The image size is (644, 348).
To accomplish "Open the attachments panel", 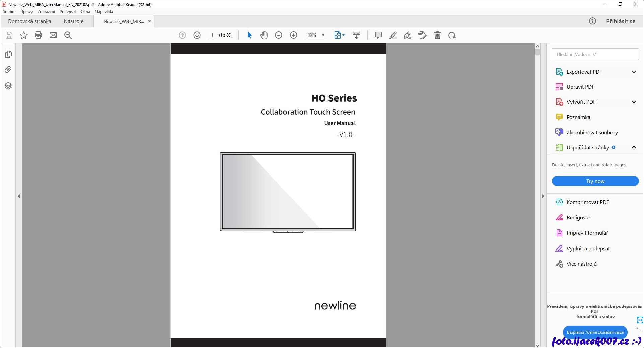I will 8,70.
